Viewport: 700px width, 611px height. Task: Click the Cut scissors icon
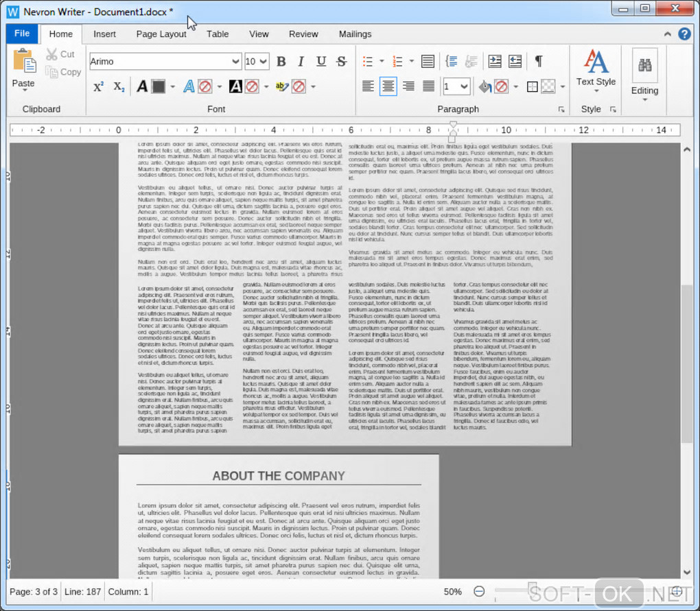[x=51, y=54]
